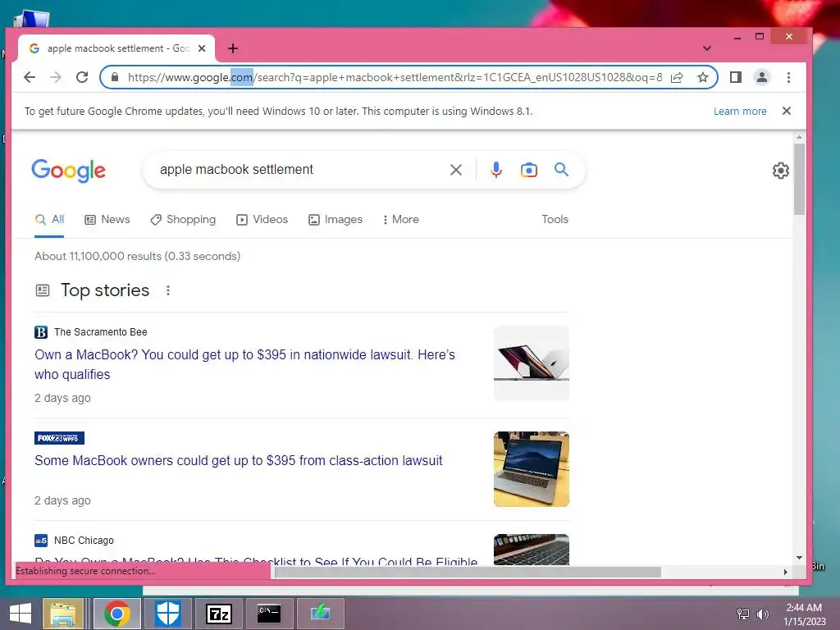Click the system tray network icon
840x630 pixels.
click(743, 614)
